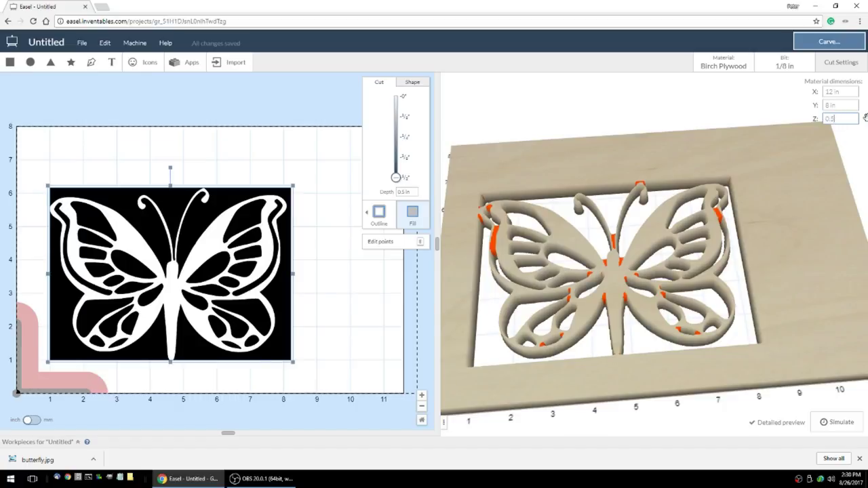This screenshot has width=868, height=488.
Task: Click the horizontal panel resize handle
Action: (228, 433)
